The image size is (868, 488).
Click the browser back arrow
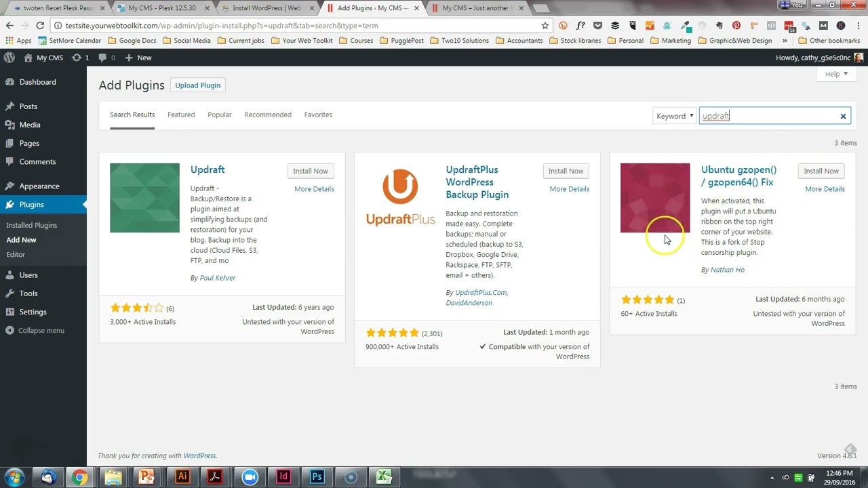tap(9, 26)
